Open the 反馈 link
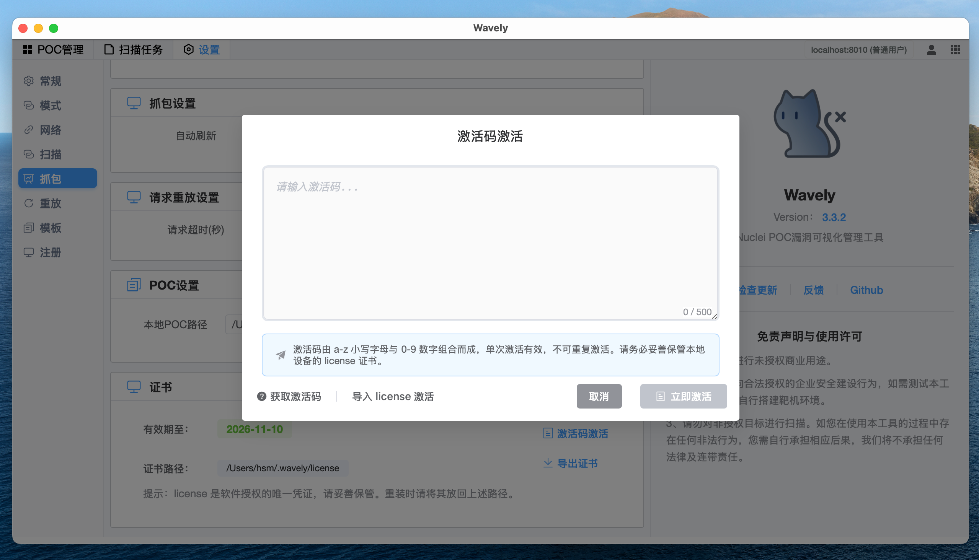 click(x=814, y=290)
